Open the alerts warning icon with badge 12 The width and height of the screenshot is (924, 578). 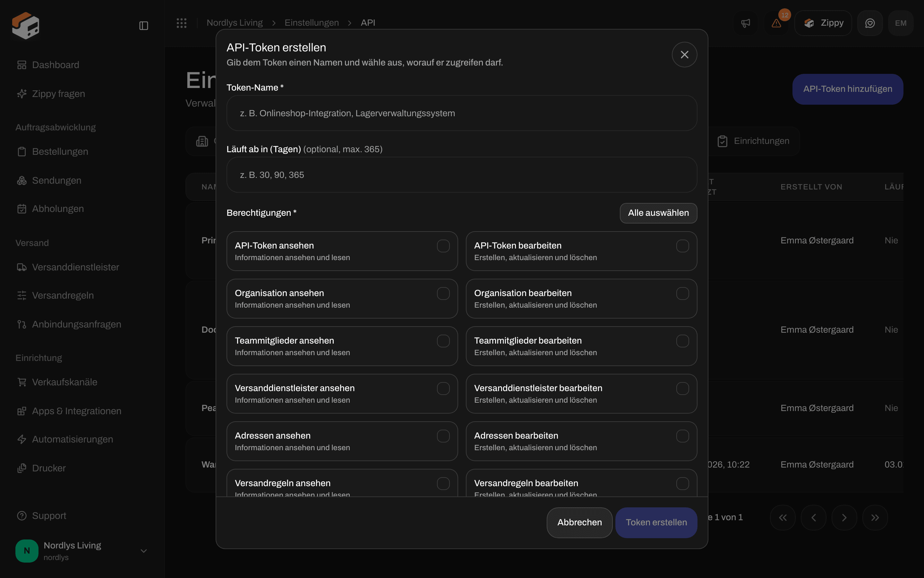pyautogui.click(x=776, y=23)
